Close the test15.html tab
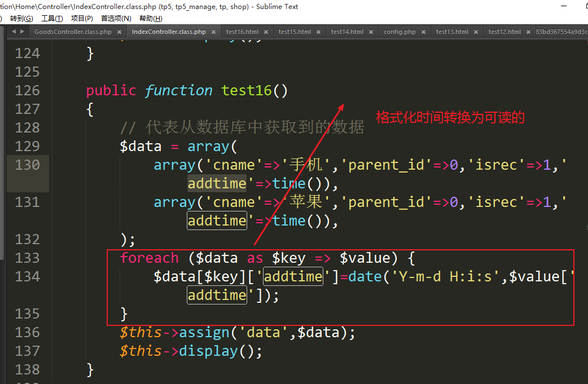The image size is (588, 384). tap(319, 32)
